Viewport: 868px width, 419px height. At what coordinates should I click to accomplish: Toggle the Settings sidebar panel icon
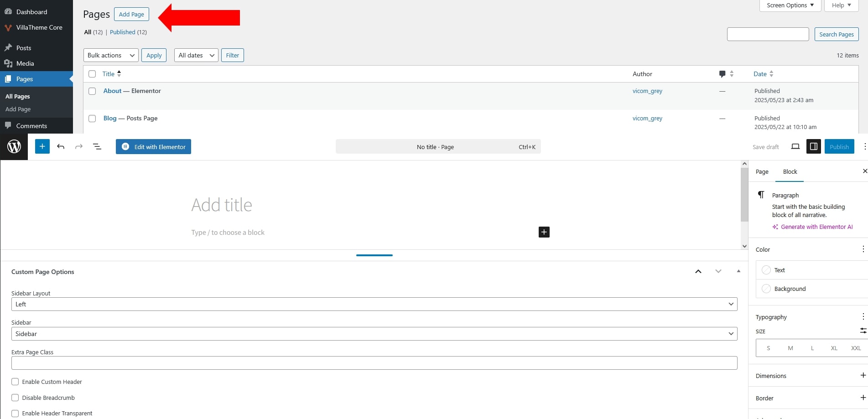click(x=813, y=147)
